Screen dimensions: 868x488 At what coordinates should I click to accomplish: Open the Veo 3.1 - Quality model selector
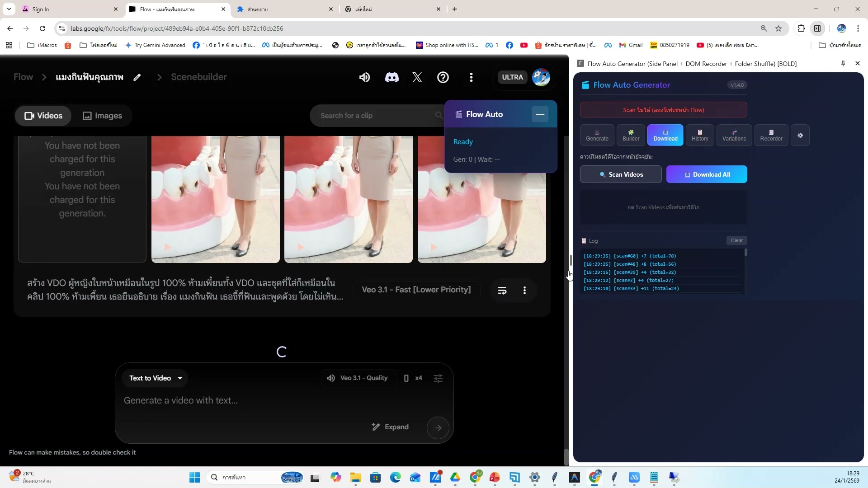(358, 378)
